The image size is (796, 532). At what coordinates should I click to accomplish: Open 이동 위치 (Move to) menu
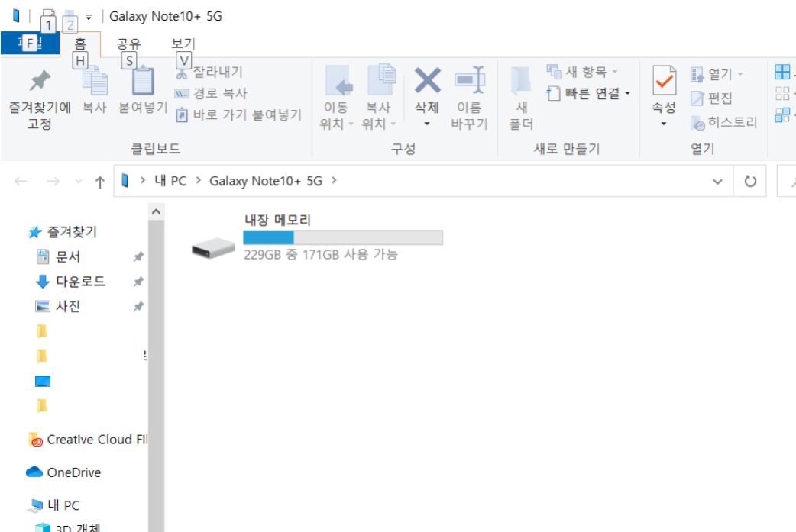[336, 98]
